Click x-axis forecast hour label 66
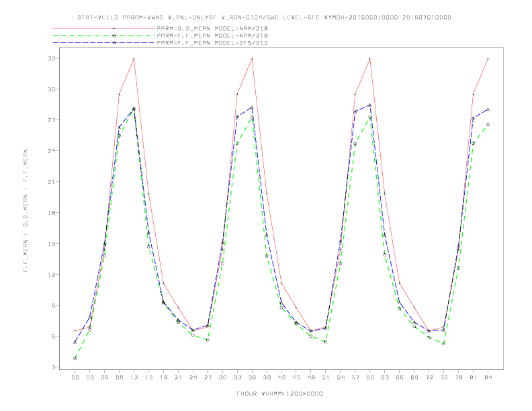The image size is (532, 411). pyautogui.click(x=400, y=377)
